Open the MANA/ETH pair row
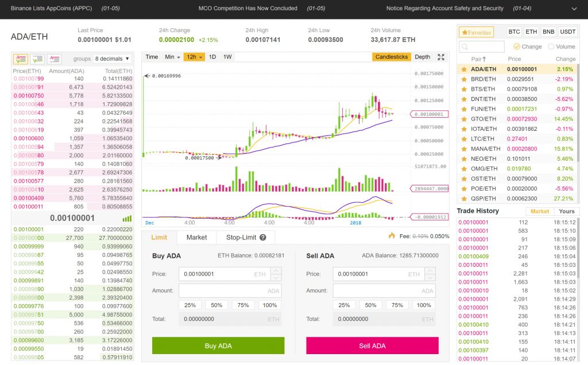This screenshot has height=365, width=588. coord(517,149)
